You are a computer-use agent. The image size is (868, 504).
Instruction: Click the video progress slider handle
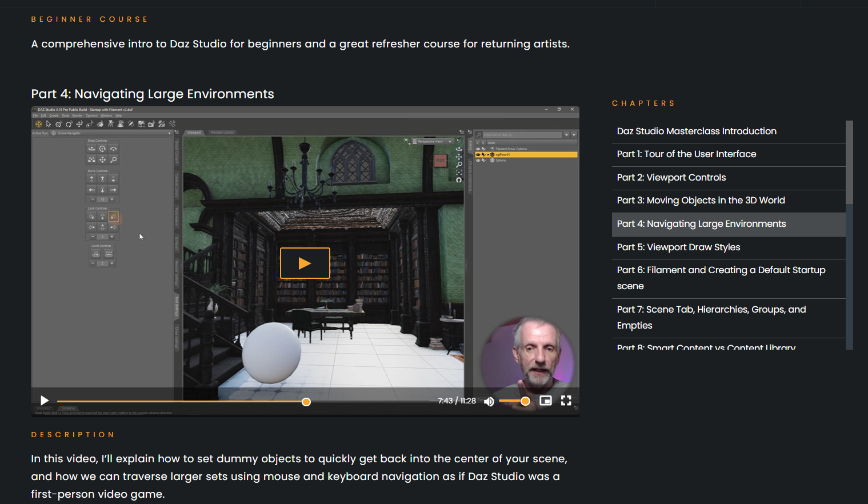click(306, 402)
